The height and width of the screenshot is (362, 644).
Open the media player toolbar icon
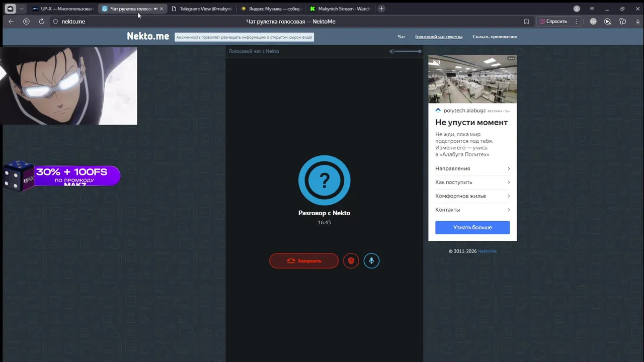click(x=608, y=22)
